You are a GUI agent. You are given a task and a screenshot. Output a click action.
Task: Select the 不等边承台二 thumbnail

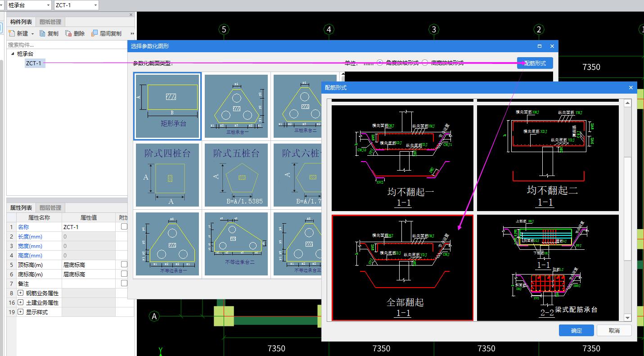(x=236, y=244)
